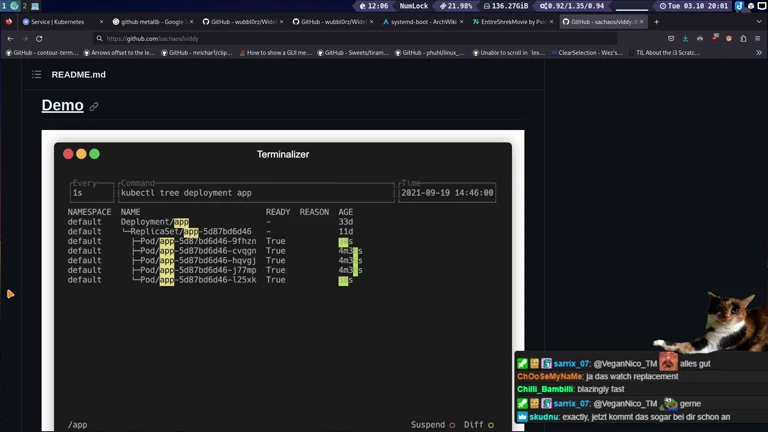Switch to the Service | Kubernetes tab
The width and height of the screenshot is (768, 432).
pos(57,21)
